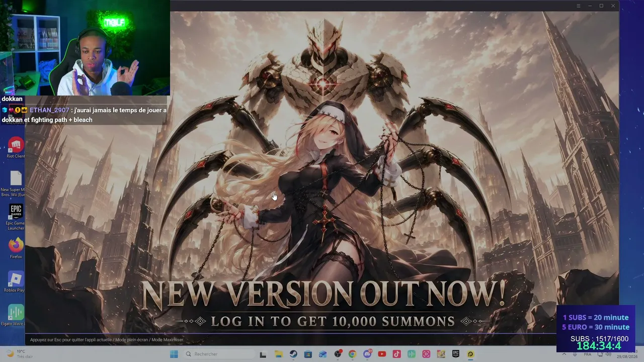Click the "dokkan" label under the webcam
The height and width of the screenshot is (362, 644).
12,99
